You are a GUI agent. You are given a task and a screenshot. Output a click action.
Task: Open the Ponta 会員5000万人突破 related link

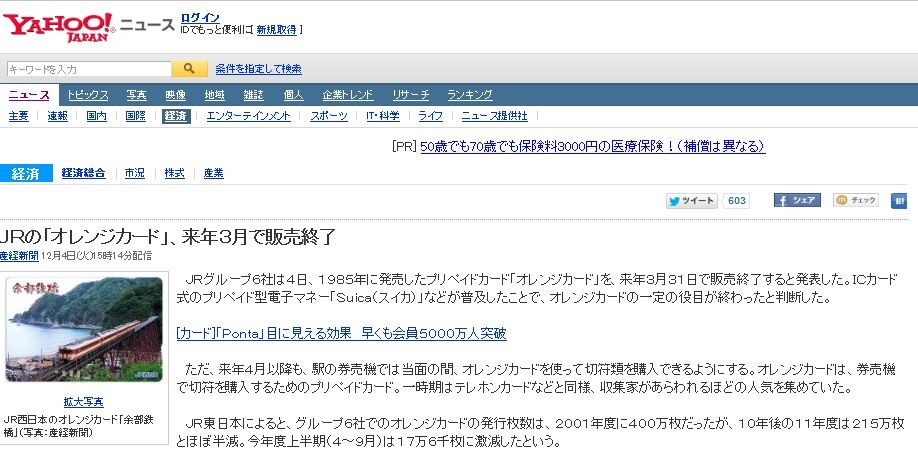[x=341, y=334]
